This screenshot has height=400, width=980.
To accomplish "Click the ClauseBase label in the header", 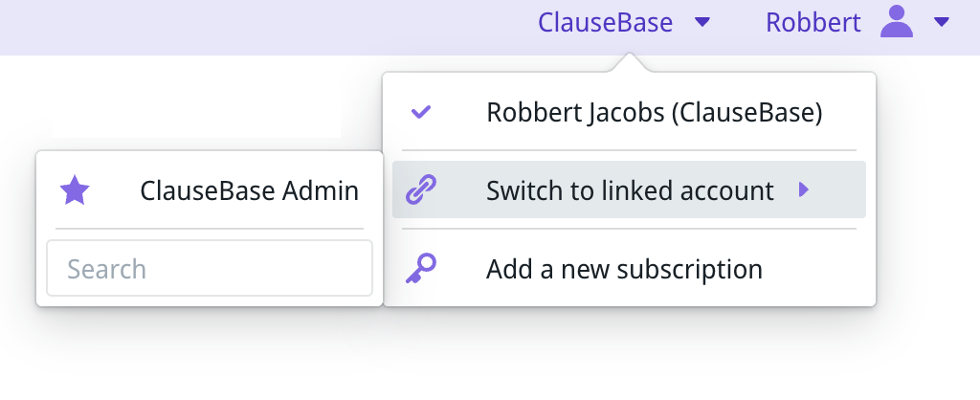I will point(605,22).
